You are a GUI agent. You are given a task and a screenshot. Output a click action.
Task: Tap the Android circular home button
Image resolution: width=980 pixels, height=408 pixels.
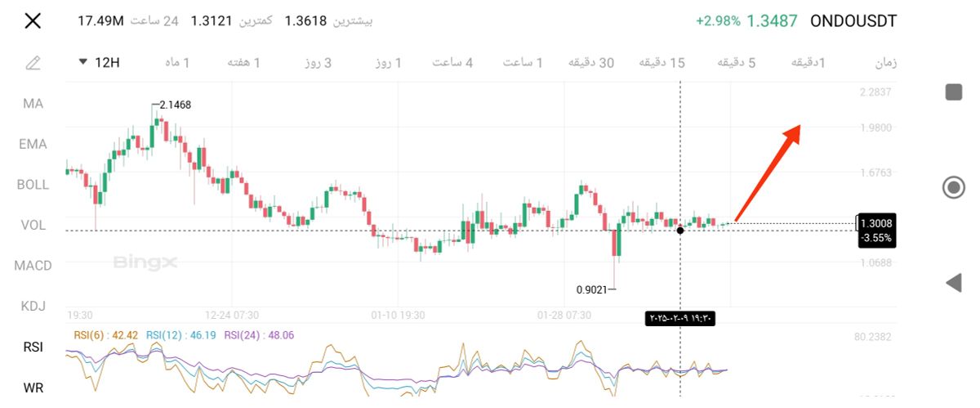click(953, 187)
